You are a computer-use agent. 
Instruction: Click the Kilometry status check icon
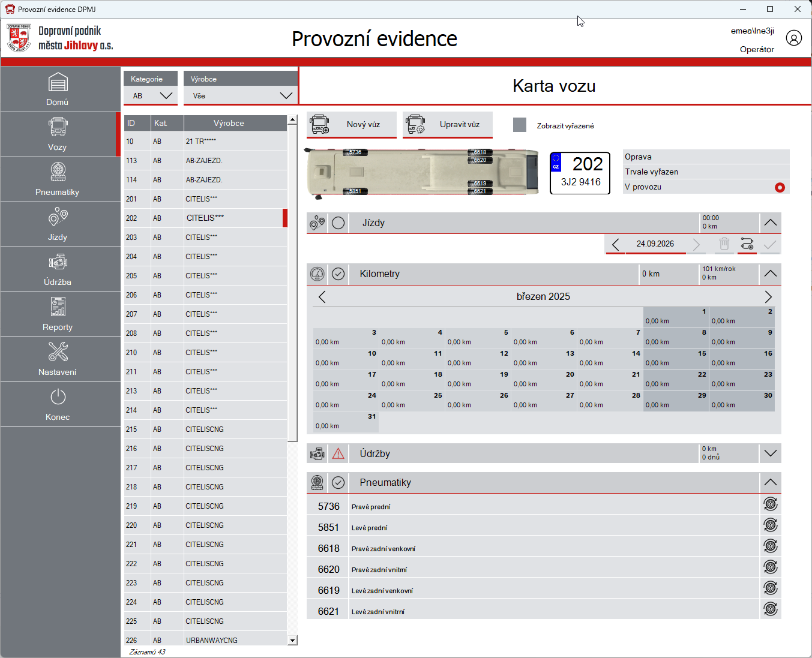pos(338,274)
